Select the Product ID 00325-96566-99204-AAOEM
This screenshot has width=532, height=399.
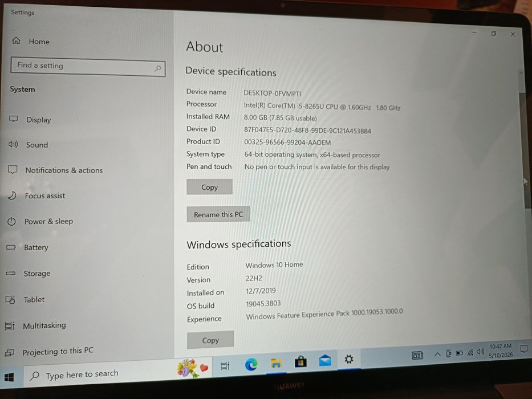point(287,142)
